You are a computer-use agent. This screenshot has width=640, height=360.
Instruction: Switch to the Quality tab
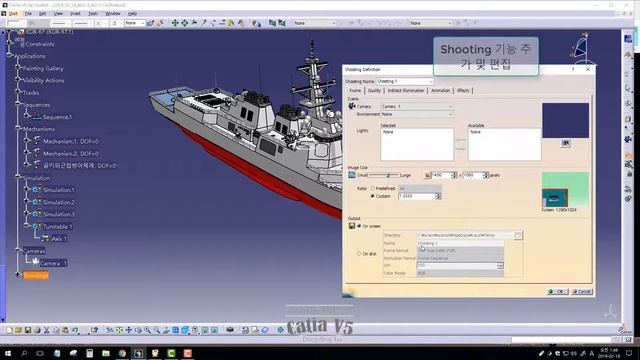pos(374,91)
